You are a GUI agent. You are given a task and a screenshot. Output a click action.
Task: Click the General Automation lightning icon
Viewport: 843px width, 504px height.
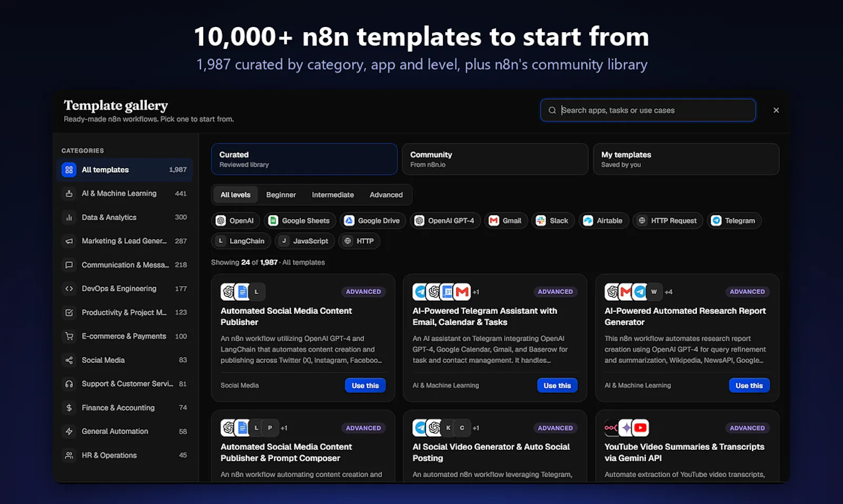coord(69,431)
